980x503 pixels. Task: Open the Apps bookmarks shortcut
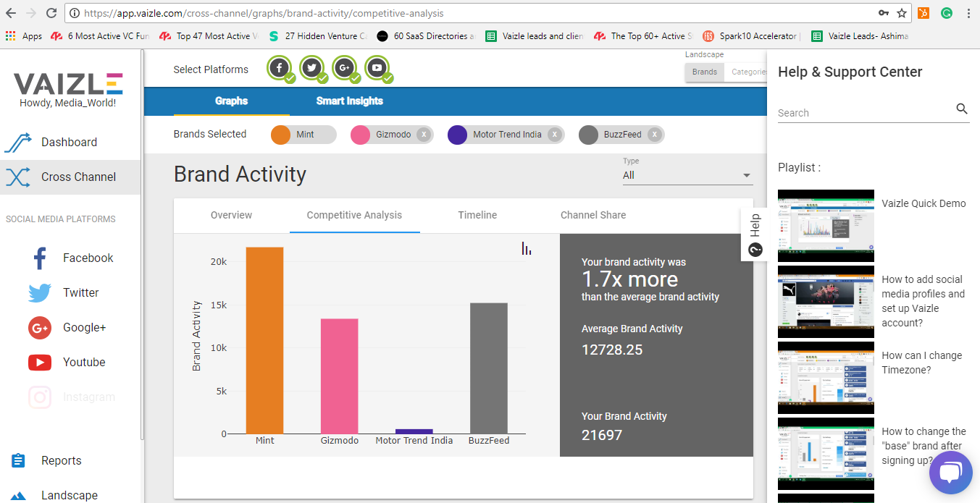[24, 35]
